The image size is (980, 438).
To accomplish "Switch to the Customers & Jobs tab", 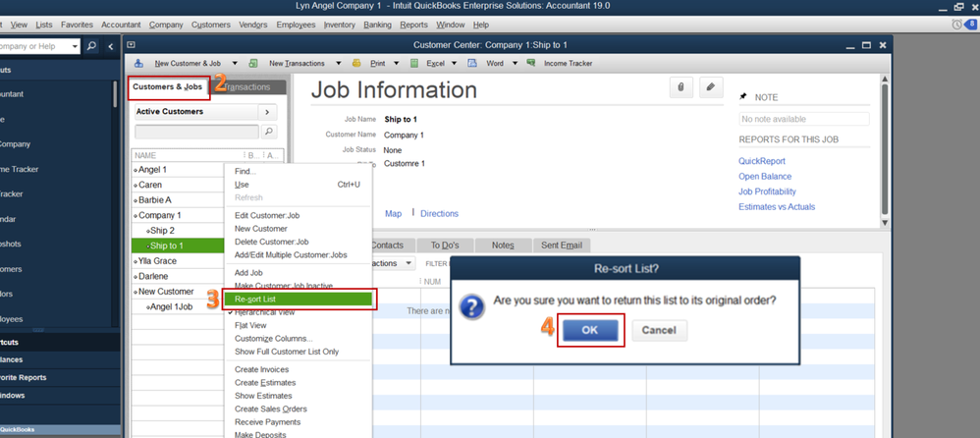I will tap(168, 86).
